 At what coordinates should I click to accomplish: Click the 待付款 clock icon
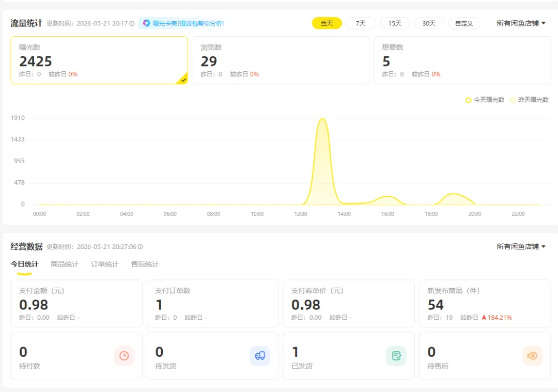pyautogui.click(x=124, y=355)
